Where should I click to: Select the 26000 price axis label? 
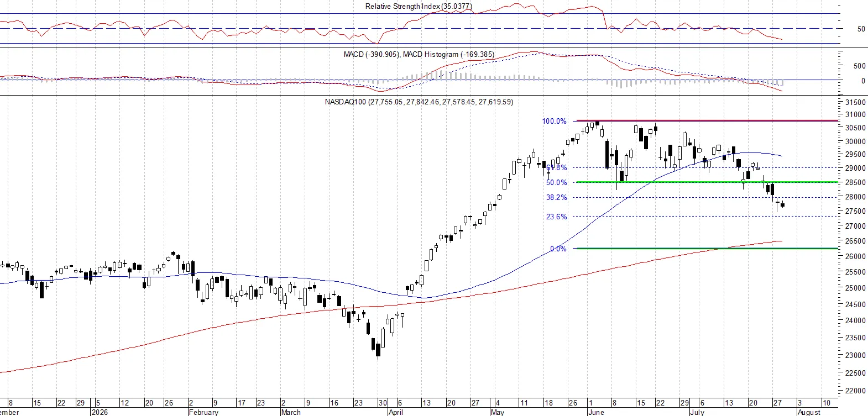pyautogui.click(x=855, y=257)
